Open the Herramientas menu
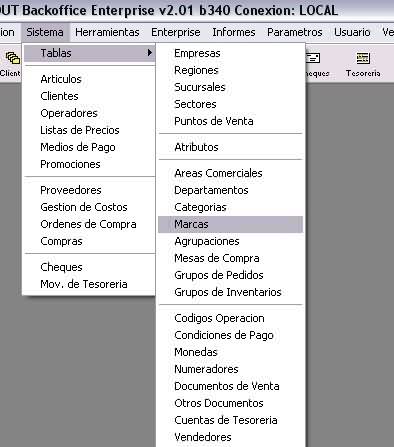Image resolution: width=394 pixels, height=447 pixels. point(107,32)
